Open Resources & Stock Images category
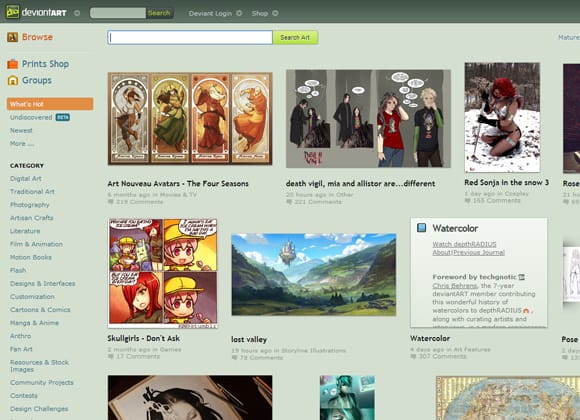Screen dimensions: 580x420 pyautogui.click(x=39, y=366)
